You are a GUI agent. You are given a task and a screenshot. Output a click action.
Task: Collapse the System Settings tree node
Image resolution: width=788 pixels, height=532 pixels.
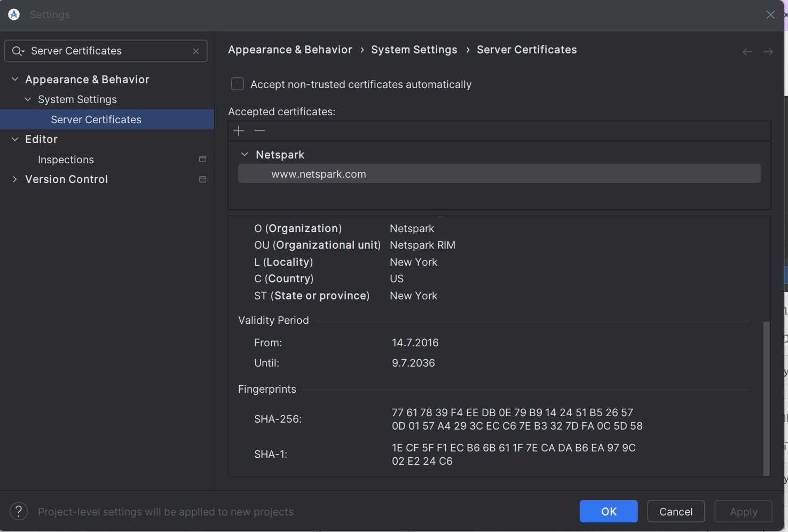pos(28,99)
